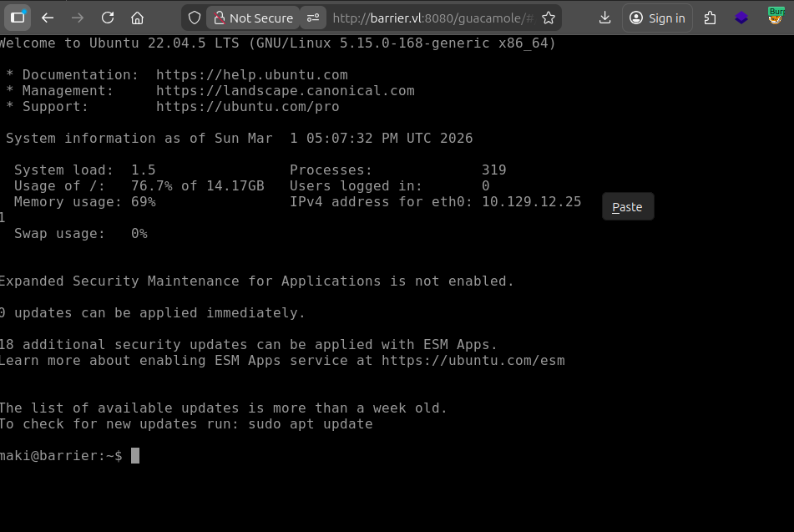This screenshot has height=532, width=794.
Task: Go back to the previous page
Action: coord(48,18)
